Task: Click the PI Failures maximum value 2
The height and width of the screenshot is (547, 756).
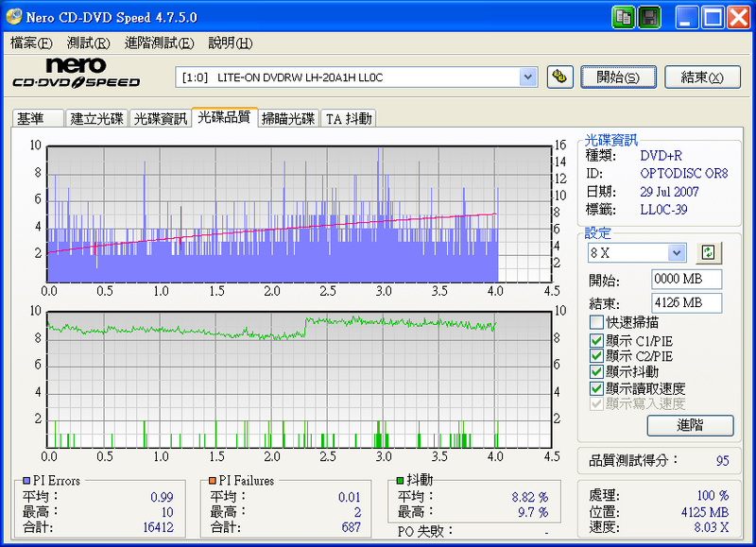Action: pos(358,512)
